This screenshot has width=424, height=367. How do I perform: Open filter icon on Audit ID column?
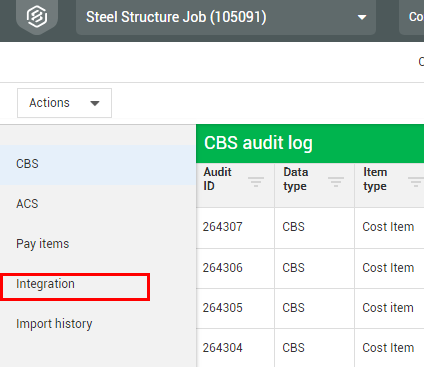pyautogui.click(x=256, y=182)
